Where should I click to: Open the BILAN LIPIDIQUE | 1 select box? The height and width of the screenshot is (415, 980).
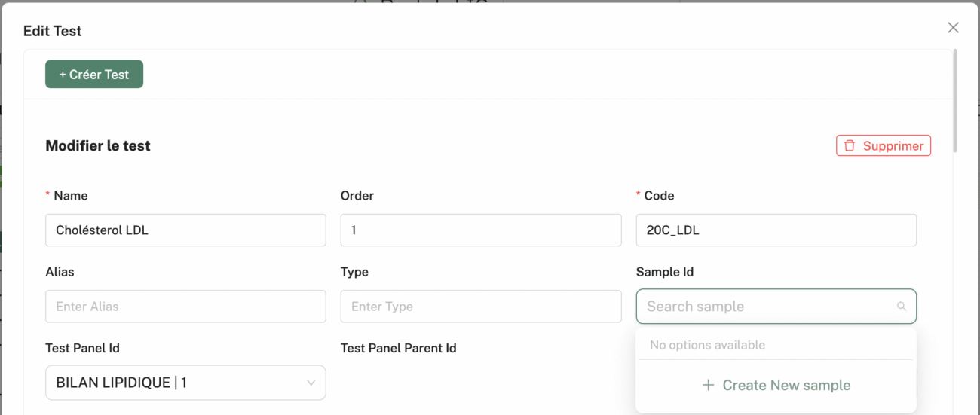point(185,383)
